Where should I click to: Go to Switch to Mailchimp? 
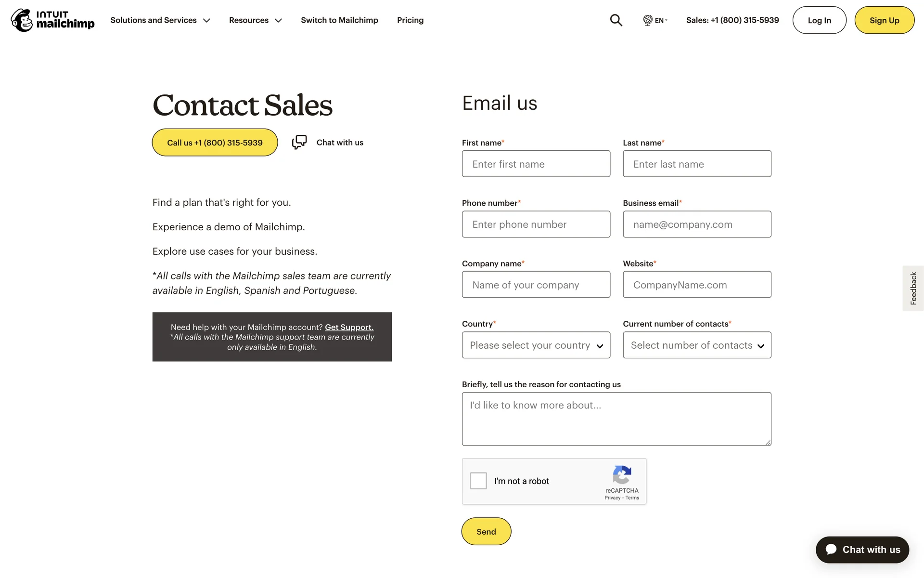tap(339, 20)
